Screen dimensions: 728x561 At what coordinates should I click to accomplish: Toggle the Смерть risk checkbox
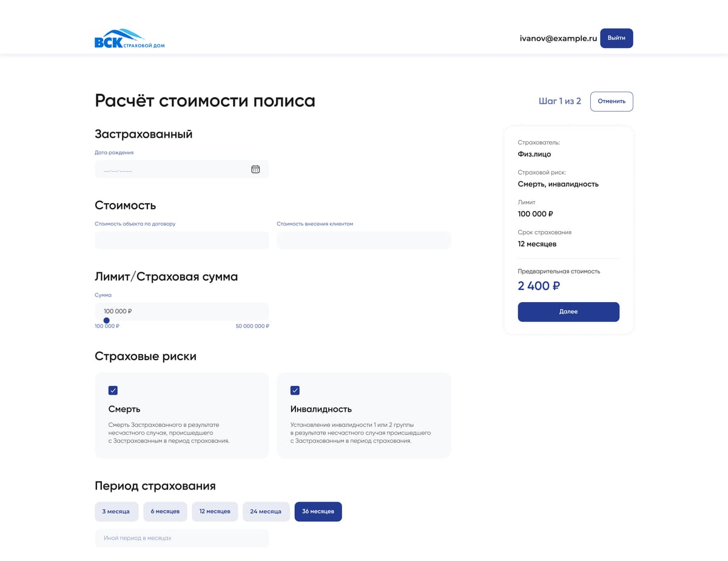[x=113, y=391]
